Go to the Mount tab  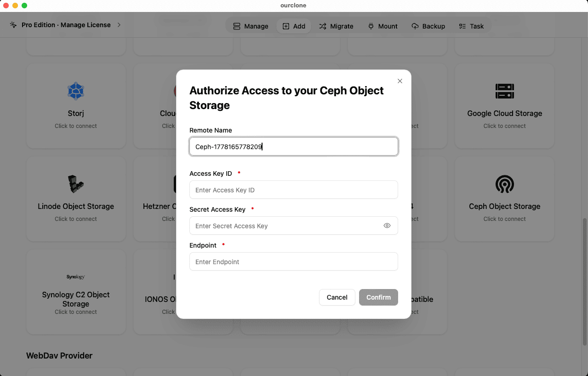point(382,26)
